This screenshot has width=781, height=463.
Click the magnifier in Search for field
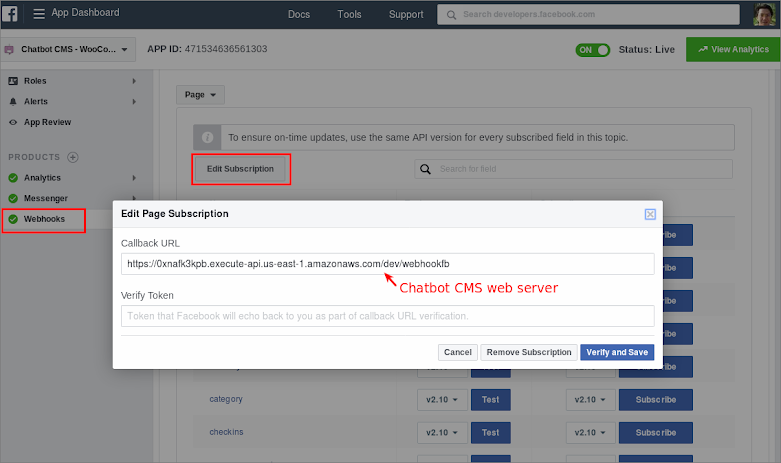point(425,169)
